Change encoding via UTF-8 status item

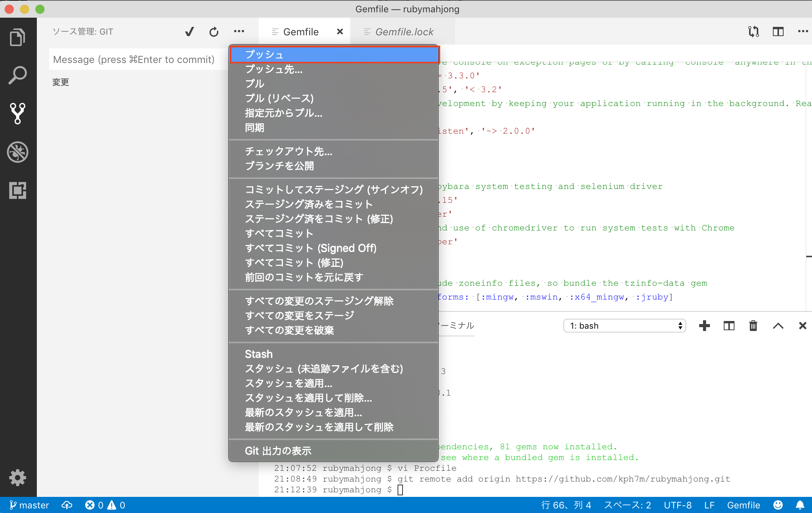click(677, 505)
